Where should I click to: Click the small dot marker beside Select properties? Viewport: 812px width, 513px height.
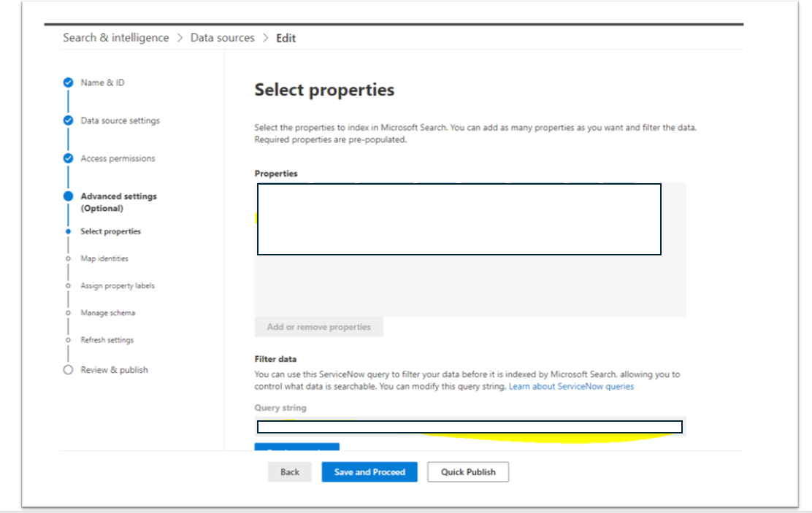pyautogui.click(x=69, y=231)
